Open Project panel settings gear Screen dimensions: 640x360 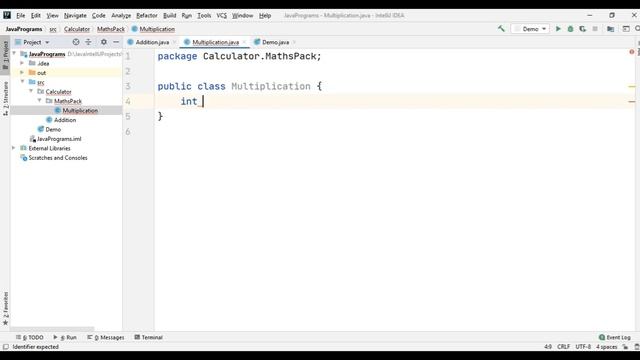pos(104,42)
